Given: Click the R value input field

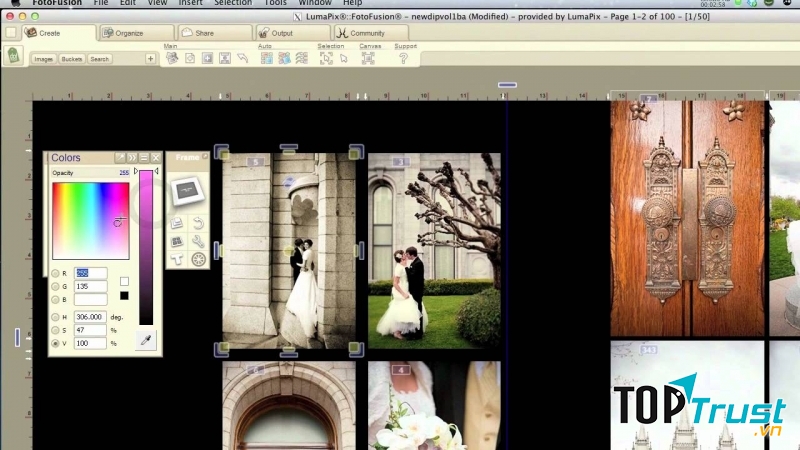Looking at the screenshot, I should click(x=90, y=273).
